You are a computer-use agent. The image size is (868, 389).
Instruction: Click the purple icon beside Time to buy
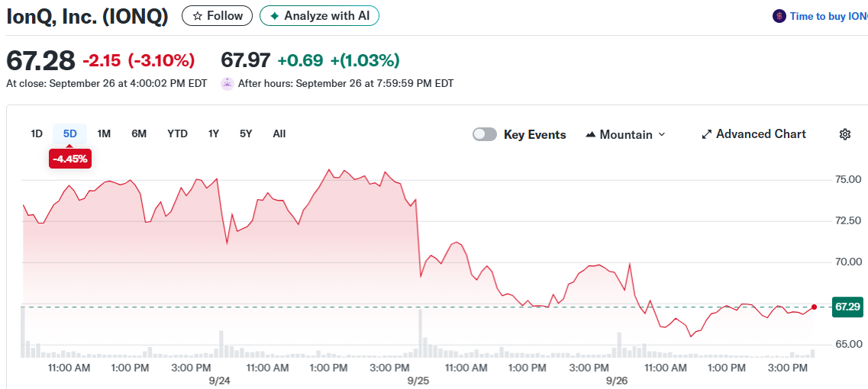pos(779,16)
